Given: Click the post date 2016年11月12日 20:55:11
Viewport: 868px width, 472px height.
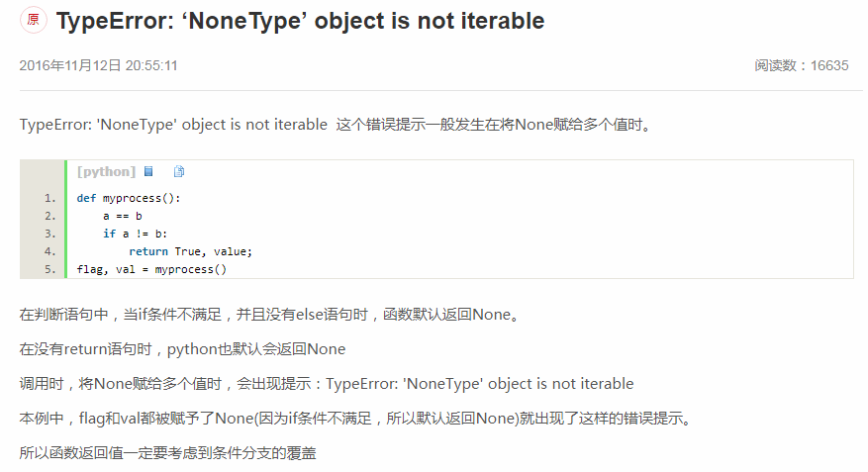Looking at the screenshot, I should click(99, 66).
